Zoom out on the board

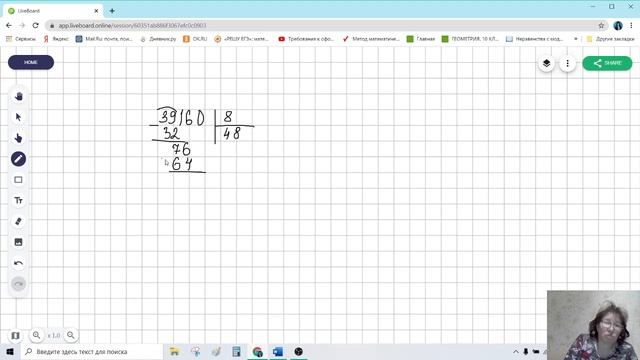point(71,335)
